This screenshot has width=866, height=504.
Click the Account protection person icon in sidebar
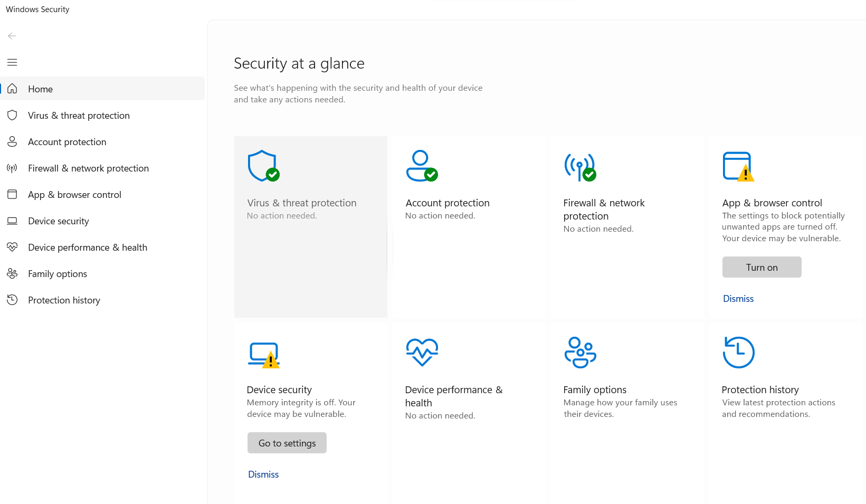tap(12, 141)
